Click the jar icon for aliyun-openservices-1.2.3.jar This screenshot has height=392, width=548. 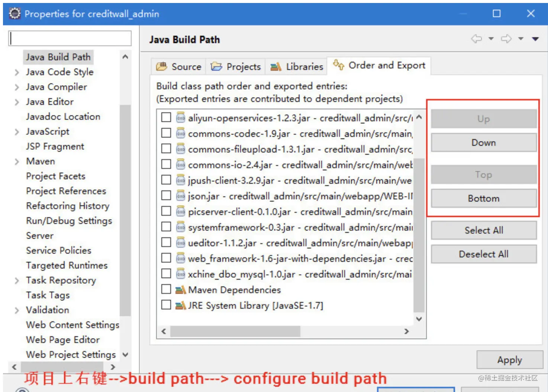tap(181, 118)
